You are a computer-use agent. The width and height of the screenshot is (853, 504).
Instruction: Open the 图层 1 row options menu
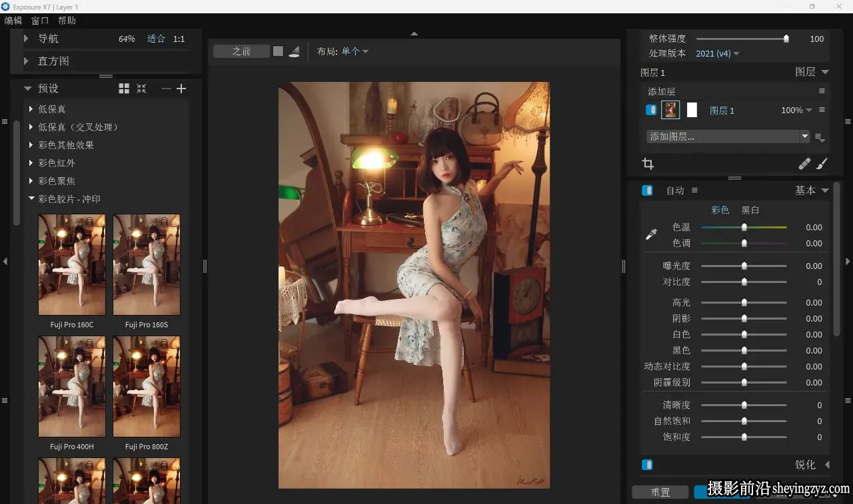pos(822,110)
